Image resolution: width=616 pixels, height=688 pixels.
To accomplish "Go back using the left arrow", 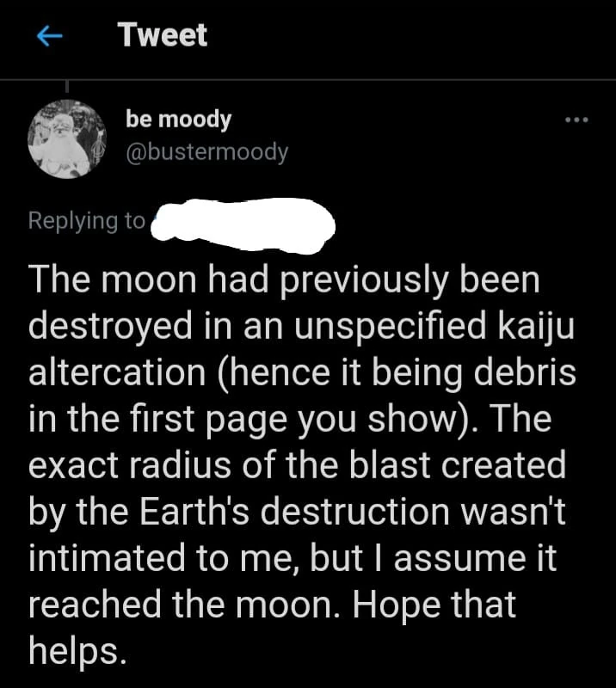I will pyautogui.click(x=49, y=36).
